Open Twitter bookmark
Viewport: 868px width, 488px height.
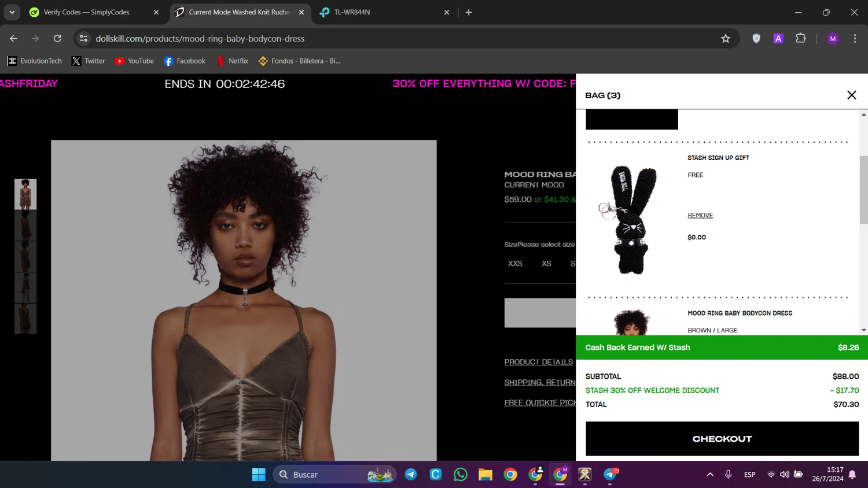pyautogui.click(x=88, y=61)
